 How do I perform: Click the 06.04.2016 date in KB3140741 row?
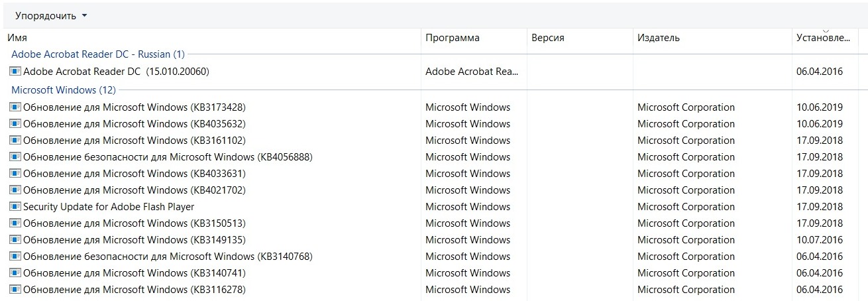tap(820, 272)
